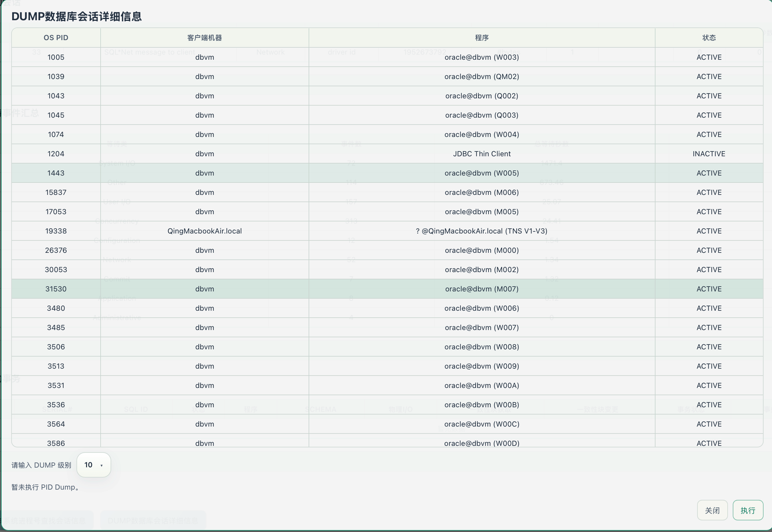Select the highlighted row with OS PID 1443

387,173
